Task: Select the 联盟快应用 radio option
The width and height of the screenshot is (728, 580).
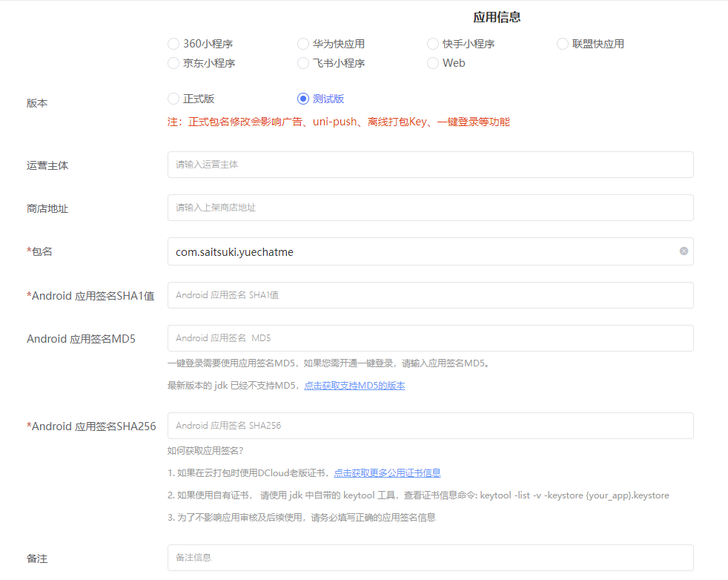Action: (563, 44)
